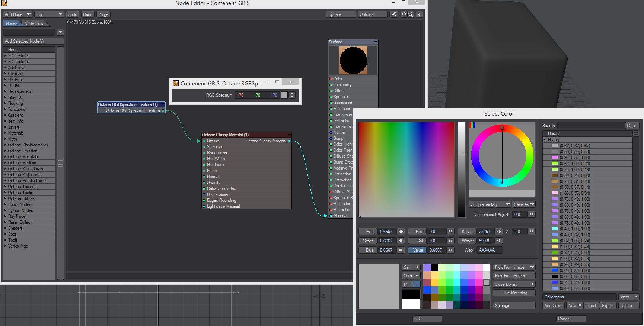This screenshot has height=326, width=644.
Task: Collapse the node list panel arrow icon
Action: (x=420, y=14)
